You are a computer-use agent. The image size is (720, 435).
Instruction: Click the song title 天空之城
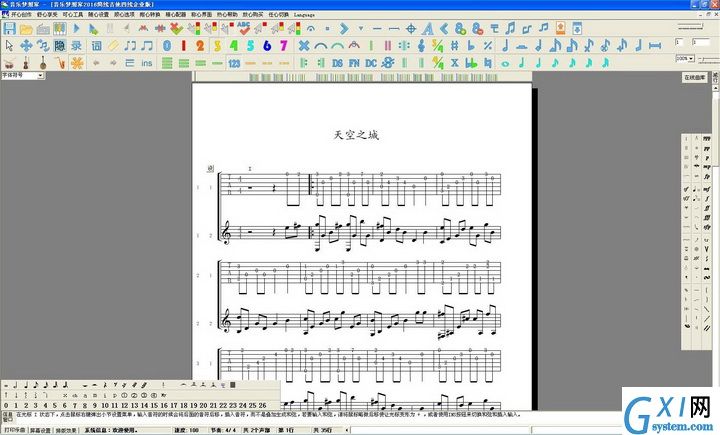click(x=356, y=135)
